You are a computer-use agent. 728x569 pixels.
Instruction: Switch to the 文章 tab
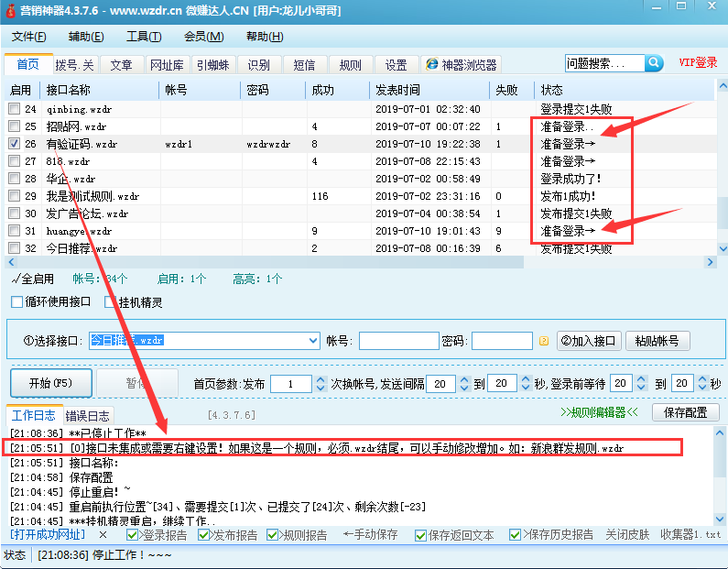[x=121, y=64]
